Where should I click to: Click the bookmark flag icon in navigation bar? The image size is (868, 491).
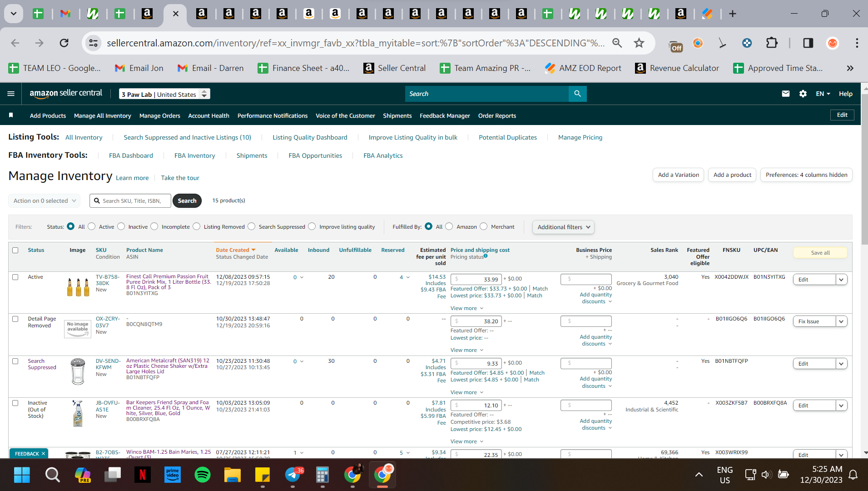(x=11, y=115)
